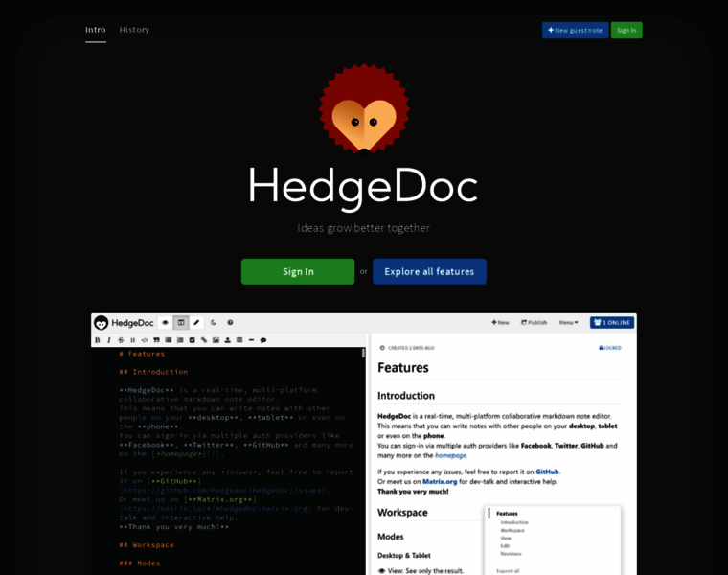Switch to the History tab
This screenshot has height=575, width=728.
click(134, 30)
